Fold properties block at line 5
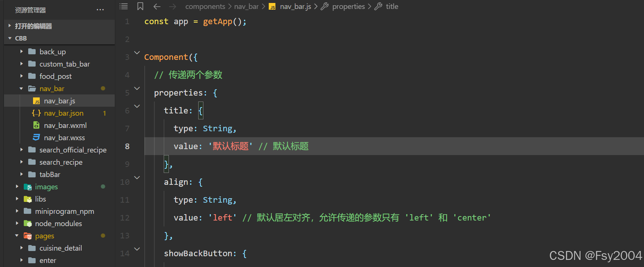This screenshot has width=644, height=267. [137, 89]
